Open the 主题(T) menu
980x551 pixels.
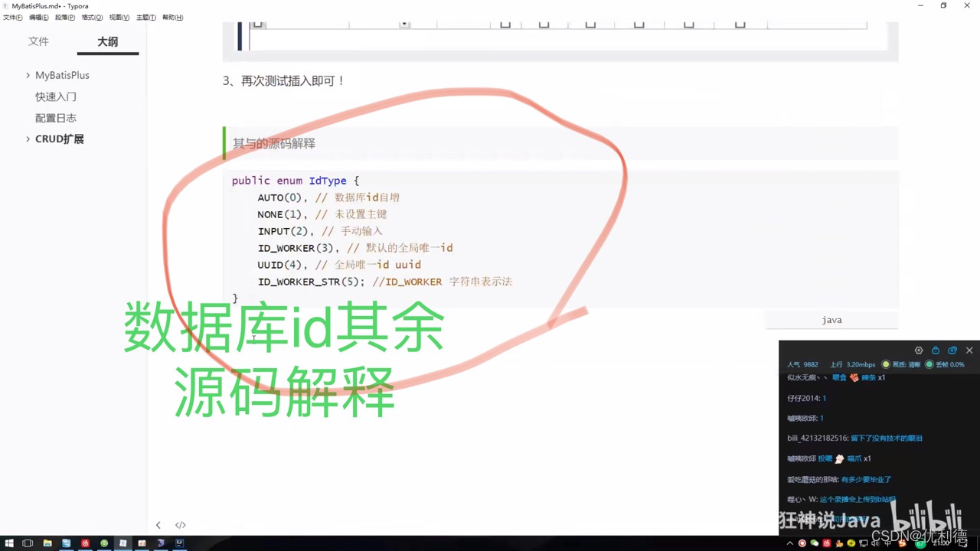(145, 18)
